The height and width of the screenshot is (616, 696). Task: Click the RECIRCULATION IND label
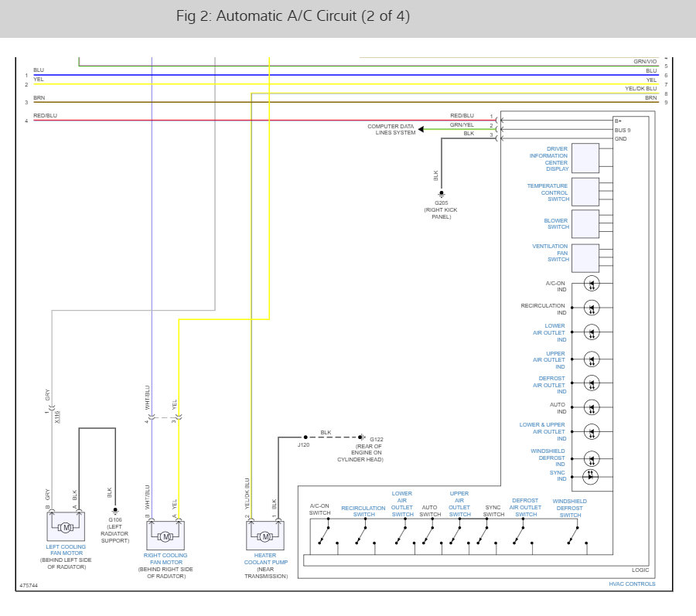543,309
